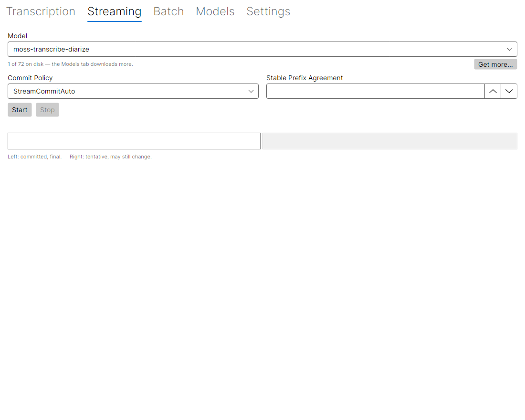Click 'Right: tentative, may still change.' caption

(x=111, y=157)
